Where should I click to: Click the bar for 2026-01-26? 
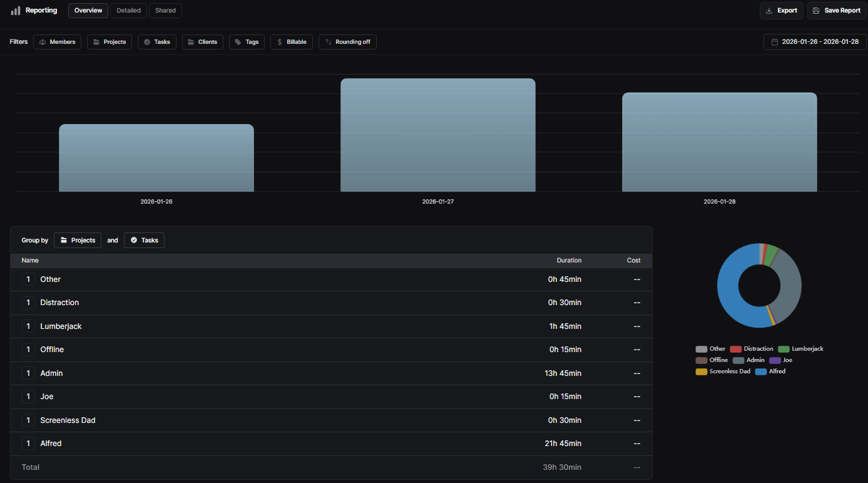156,158
